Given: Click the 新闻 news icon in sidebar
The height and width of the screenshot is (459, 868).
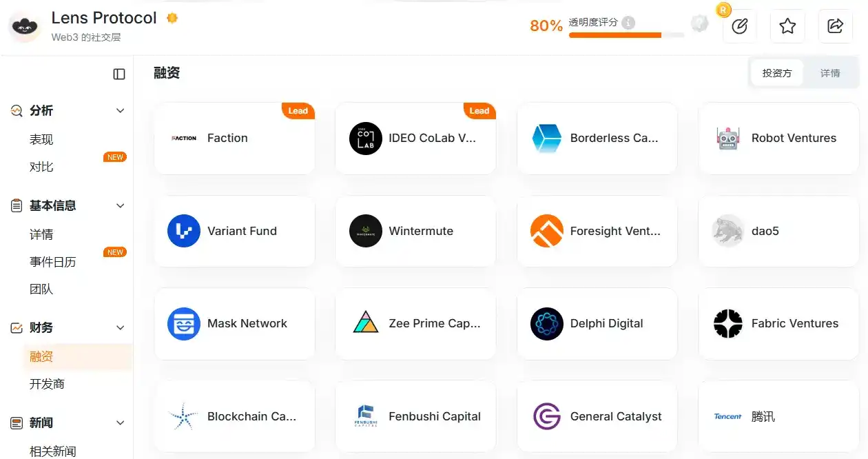Looking at the screenshot, I should [16, 422].
